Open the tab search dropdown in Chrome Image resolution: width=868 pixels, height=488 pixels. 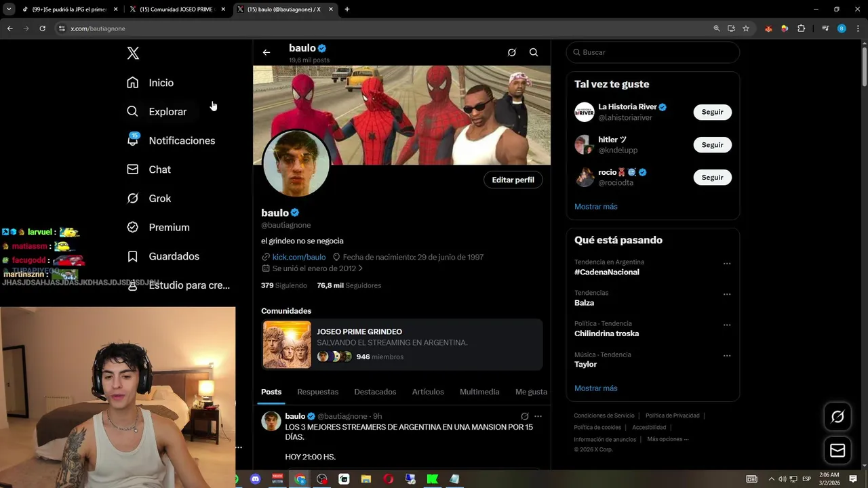[x=9, y=9]
